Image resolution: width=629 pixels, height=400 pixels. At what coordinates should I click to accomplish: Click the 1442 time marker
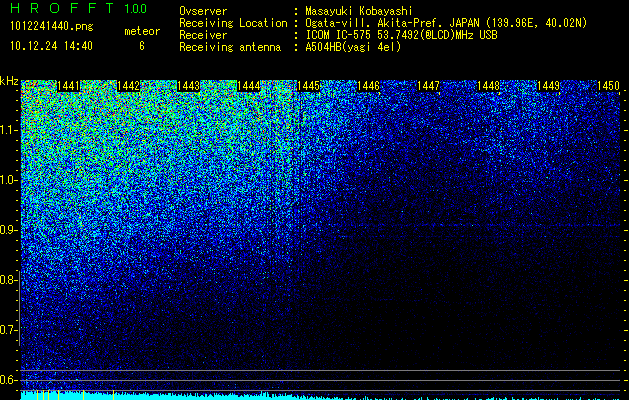coord(128,86)
